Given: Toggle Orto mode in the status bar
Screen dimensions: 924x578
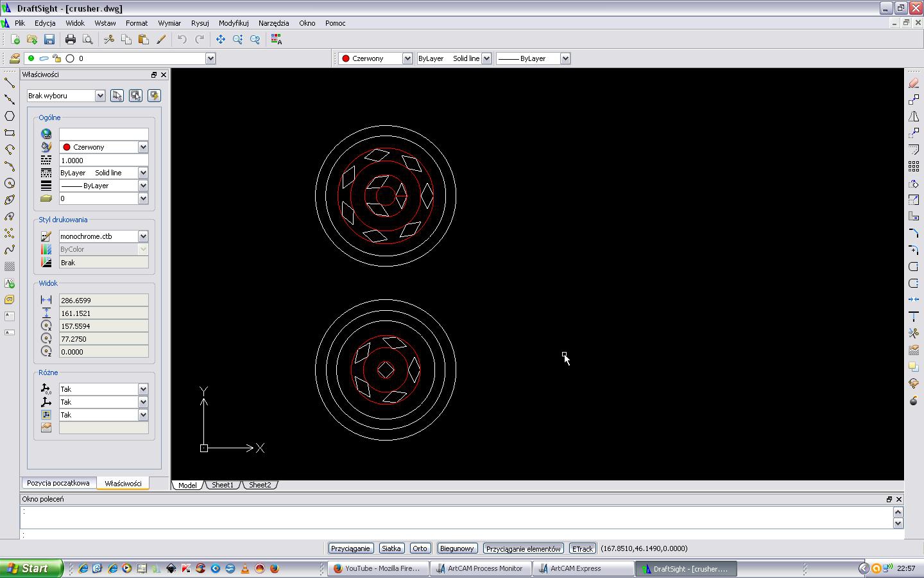Looking at the screenshot, I should click(x=420, y=548).
